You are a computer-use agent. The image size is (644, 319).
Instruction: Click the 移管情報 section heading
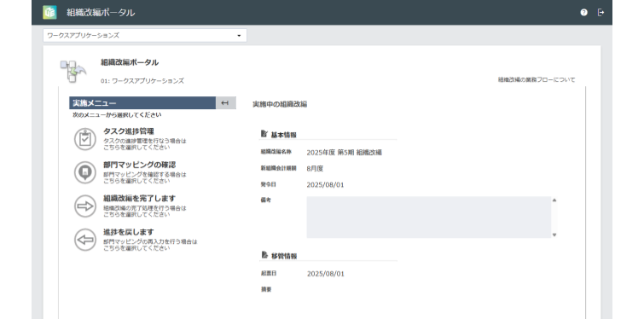point(284,256)
